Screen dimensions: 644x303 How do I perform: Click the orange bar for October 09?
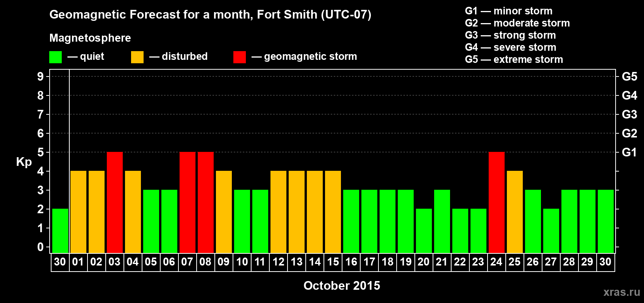point(224,212)
